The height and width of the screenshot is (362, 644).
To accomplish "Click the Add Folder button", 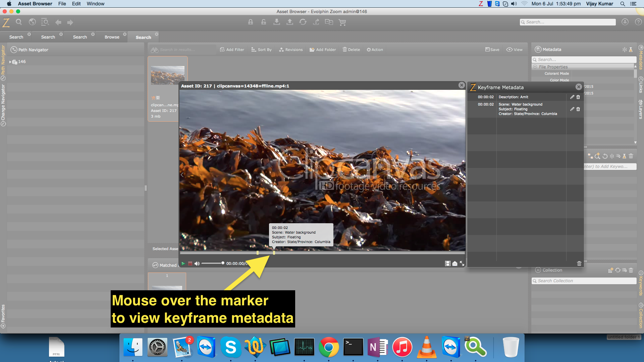I will (323, 50).
